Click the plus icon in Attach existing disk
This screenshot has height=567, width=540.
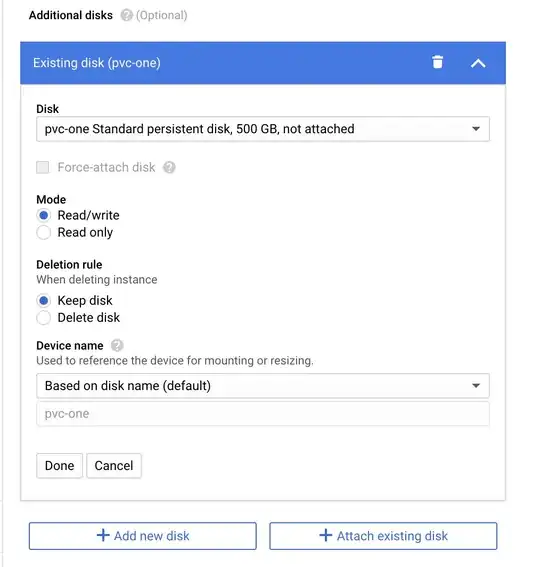click(326, 535)
